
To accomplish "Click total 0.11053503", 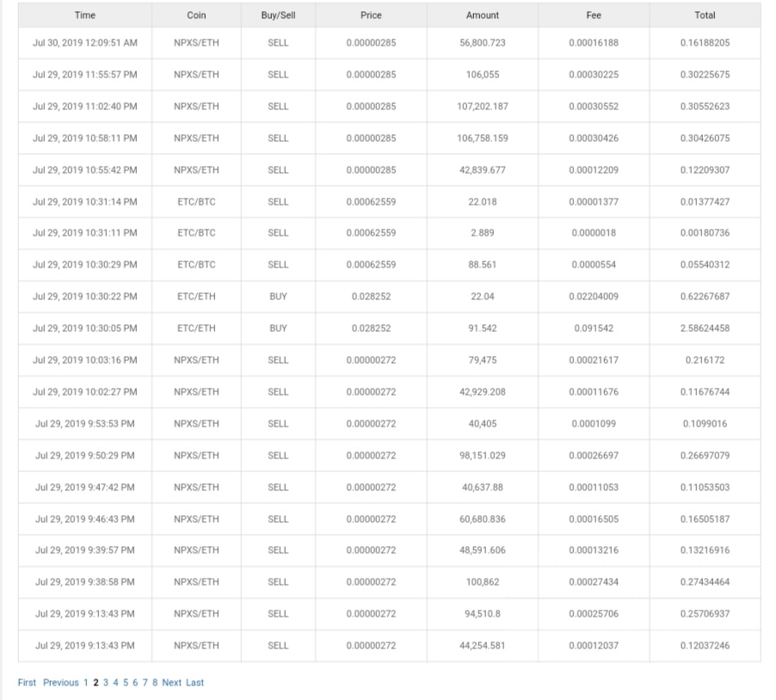I will click(705, 488).
